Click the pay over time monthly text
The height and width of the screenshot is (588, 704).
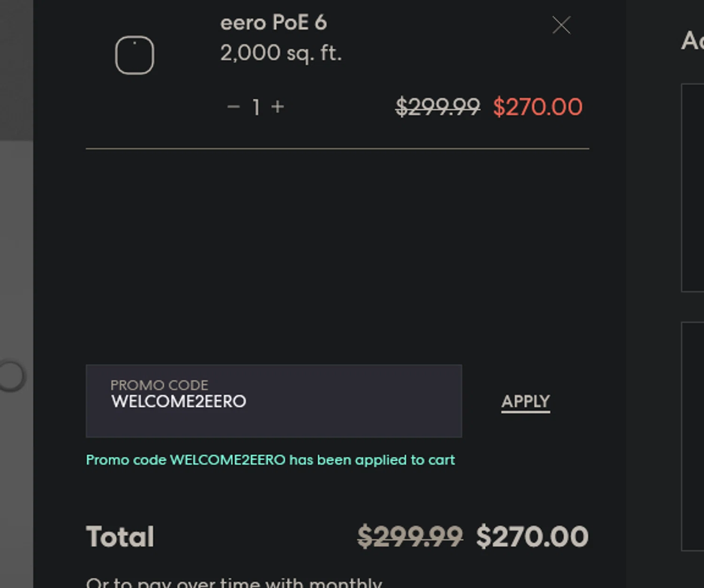tap(234, 583)
